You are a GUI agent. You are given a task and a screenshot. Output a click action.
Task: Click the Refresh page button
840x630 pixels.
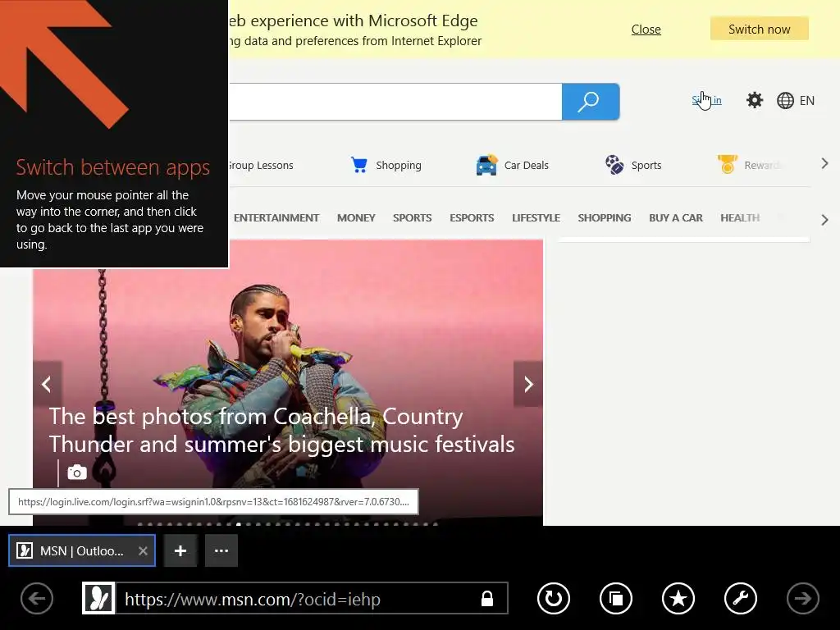tap(554, 598)
